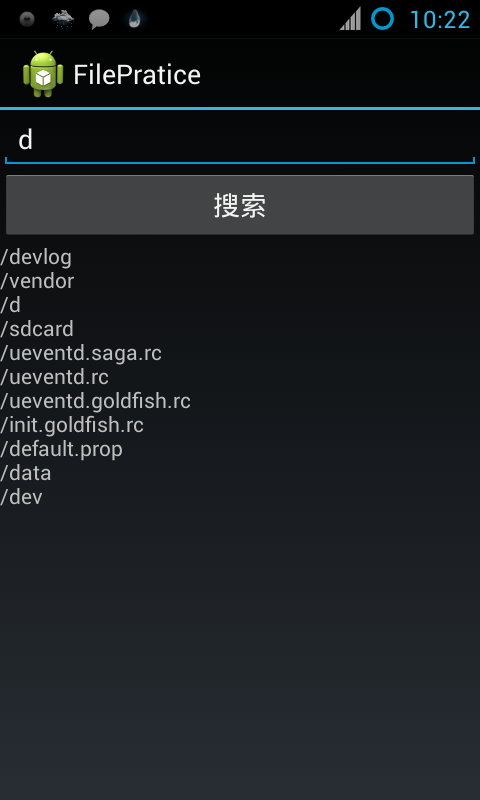Open the chat bubble notification icon
Viewport: 480px width, 800px height.
pyautogui.click(x=99, y=19)
